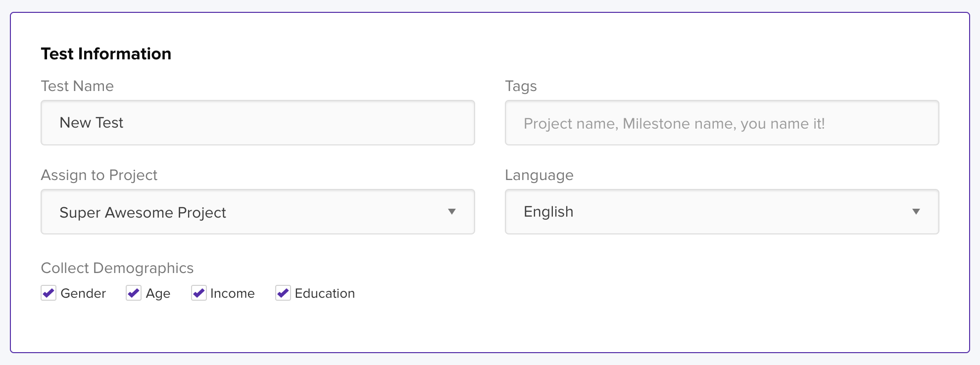Image resolution: width=980 pixels, height=365 pixels.
Task: Open the English language dropdown
Action: tap(722, 212)
